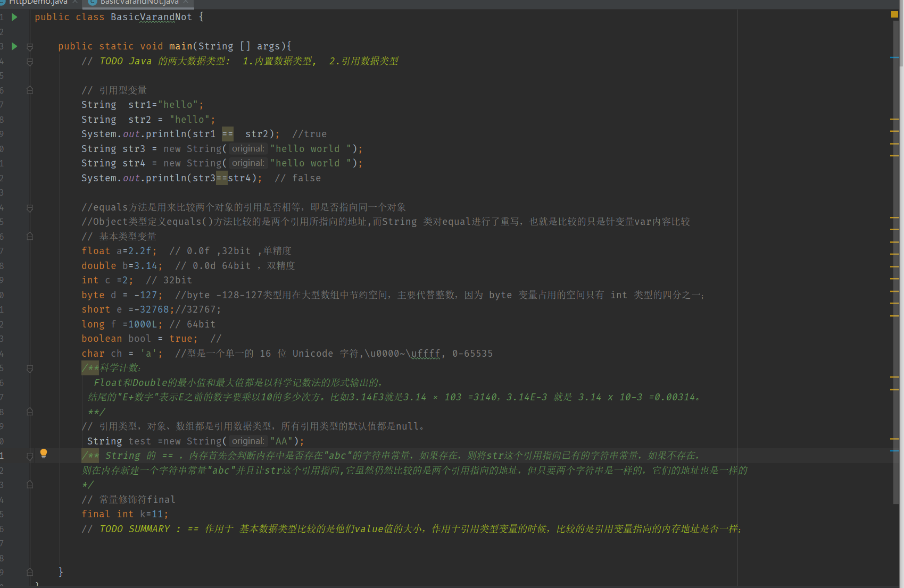The width and height of the screenshot is (904, 588).
Task: Run the main method using its gutter arrow
Action: (14, 46)
